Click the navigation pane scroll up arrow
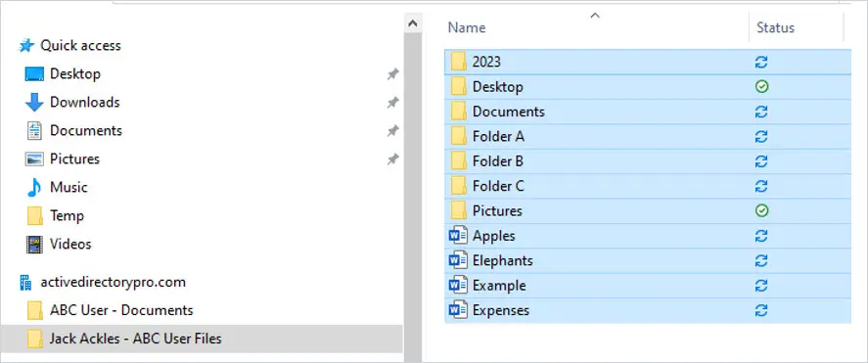 click(412, 23)
